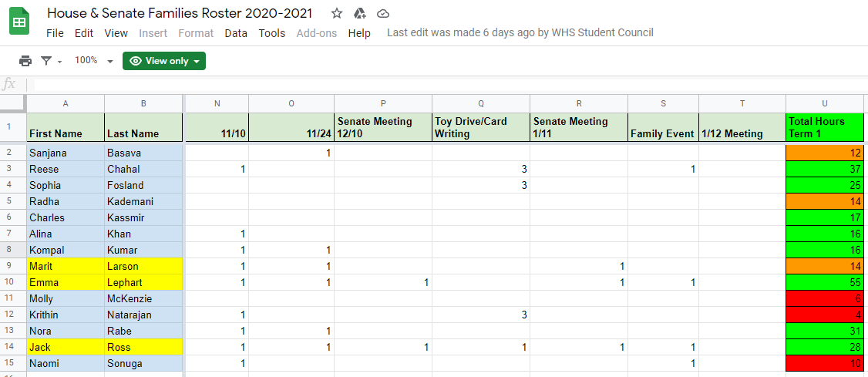
Task: Select Molly McKenzie's red total hours cell
Action: pos(825,298)
